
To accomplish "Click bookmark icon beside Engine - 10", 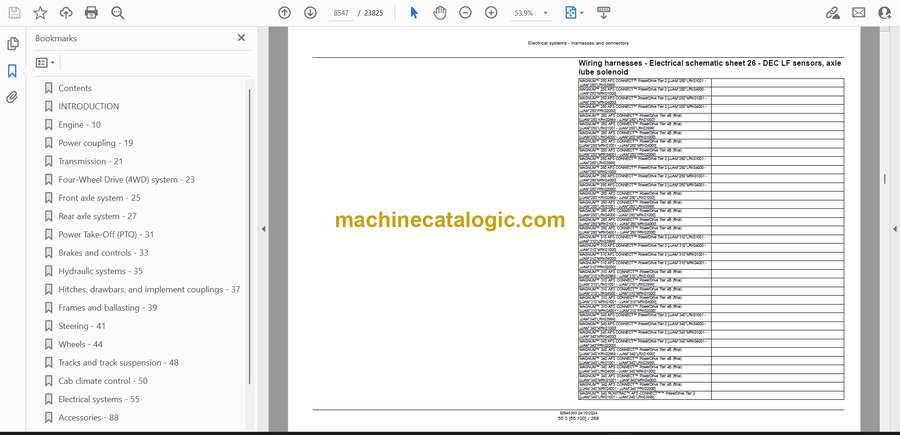I will pyautogui.click(x=49, y=125).
